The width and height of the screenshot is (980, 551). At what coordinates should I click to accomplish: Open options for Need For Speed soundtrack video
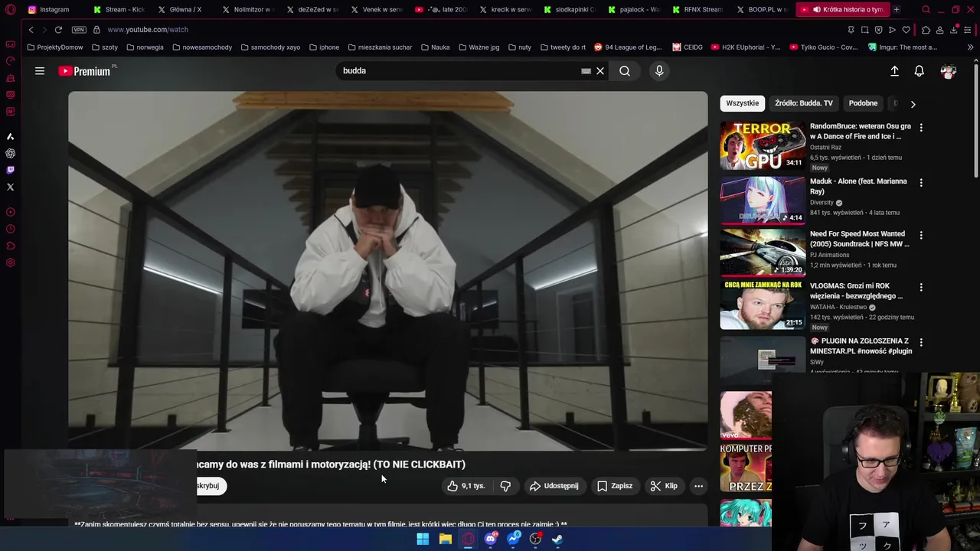click(921, 235)
